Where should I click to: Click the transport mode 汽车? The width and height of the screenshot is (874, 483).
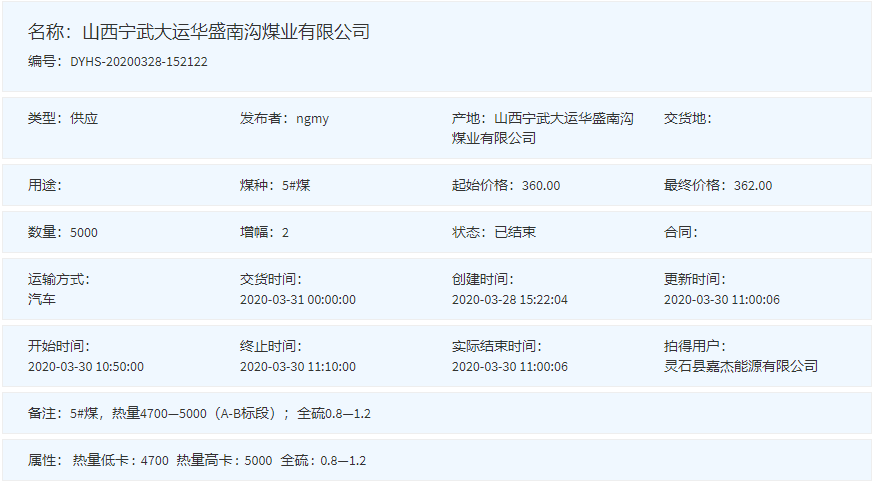pos(42,299)
